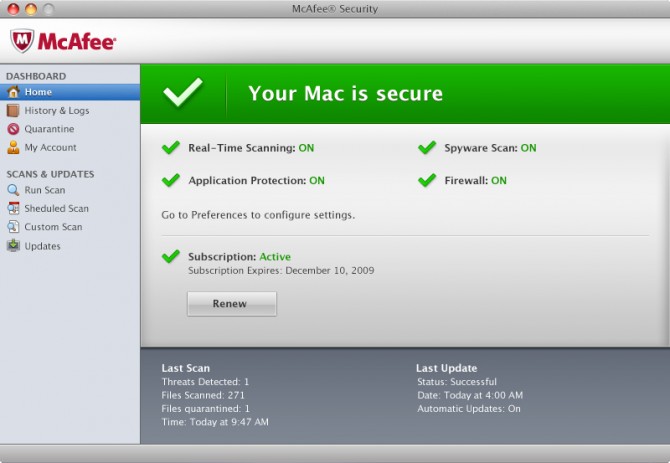Click 'Automatic Updates: On' line
670x463 pixels.
(x=469, y=409)
